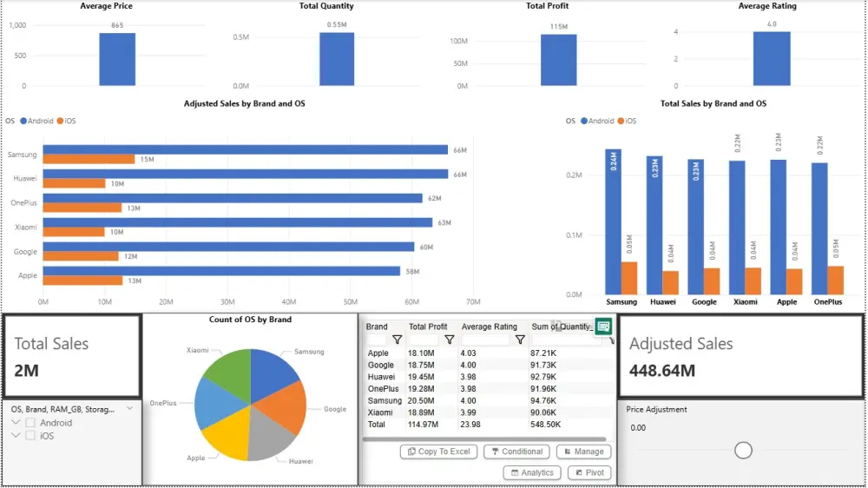Click the Apple iOS 13M horizontal bar
The width and height of the screenshot is (868, 488).
click(82, 280)
